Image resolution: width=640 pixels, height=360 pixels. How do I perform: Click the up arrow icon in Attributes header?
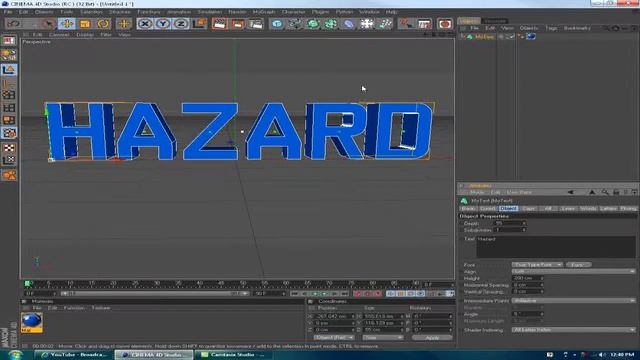(592, 192)
